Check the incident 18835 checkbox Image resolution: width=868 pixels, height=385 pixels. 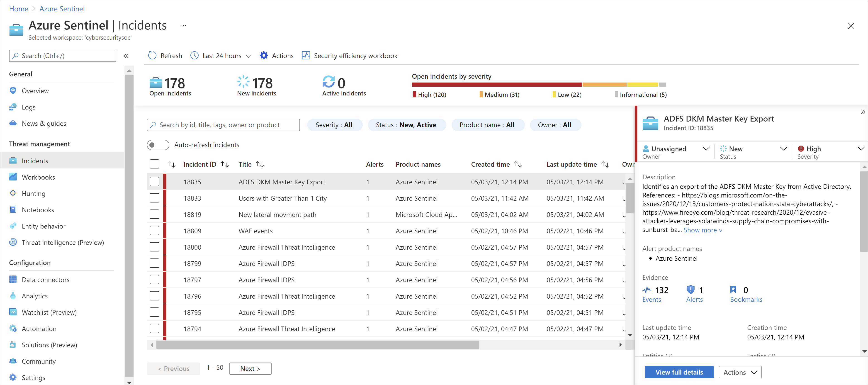tap(155, 182)
